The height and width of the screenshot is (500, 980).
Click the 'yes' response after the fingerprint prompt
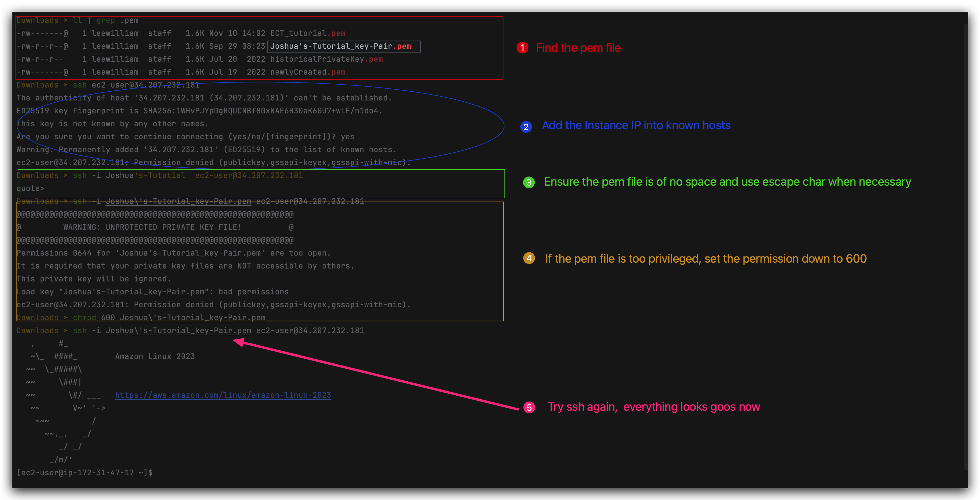click(348, 136)
